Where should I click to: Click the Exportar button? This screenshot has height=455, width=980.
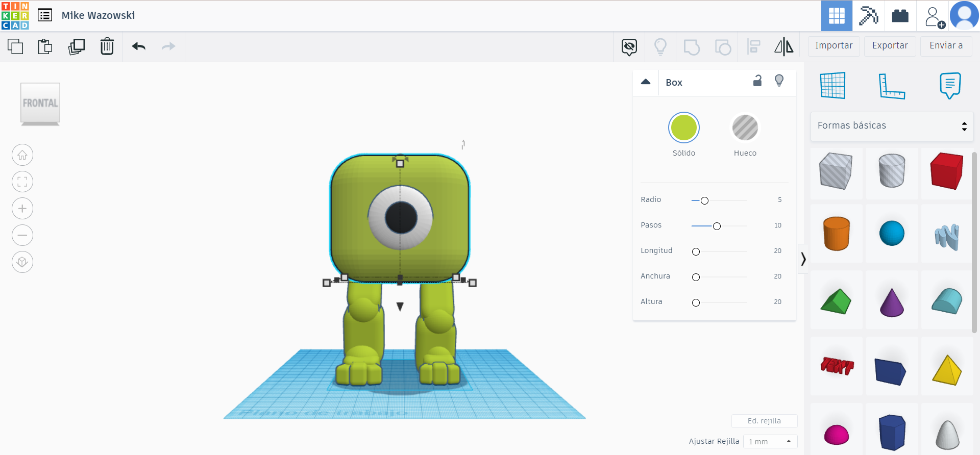click(x=890, y=46)
